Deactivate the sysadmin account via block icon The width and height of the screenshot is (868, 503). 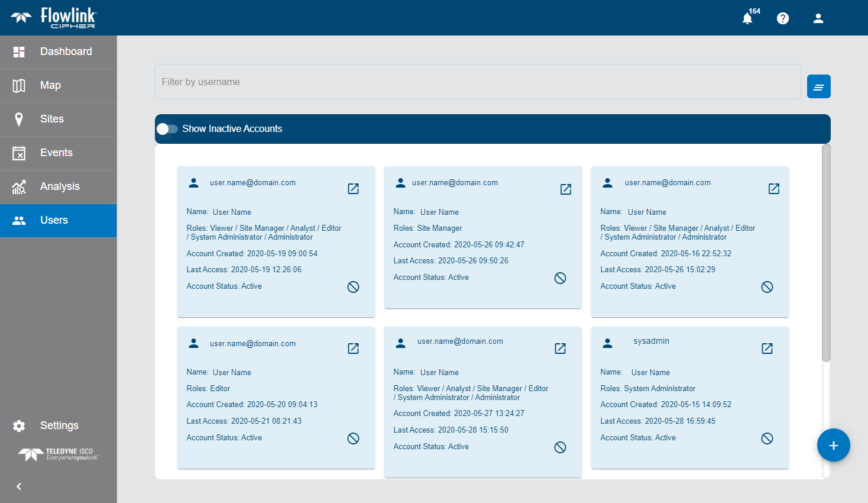(x=767, y=438)
